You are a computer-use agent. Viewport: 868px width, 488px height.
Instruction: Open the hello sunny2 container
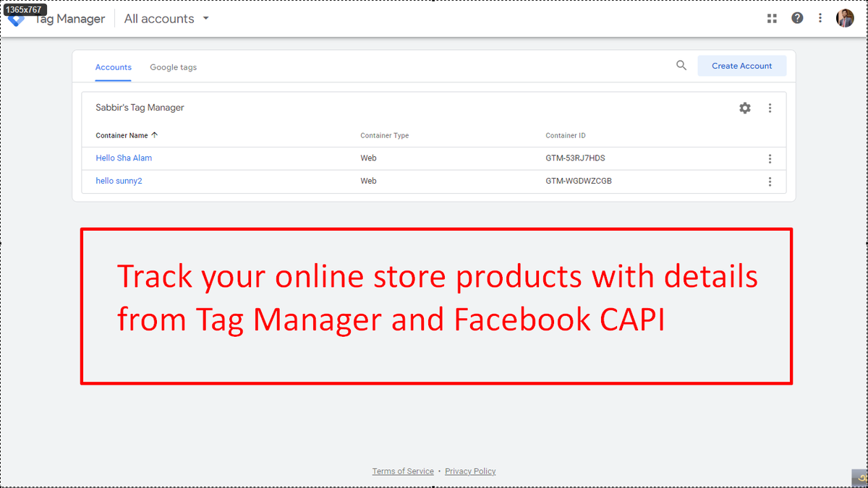(x=119, y=181)
